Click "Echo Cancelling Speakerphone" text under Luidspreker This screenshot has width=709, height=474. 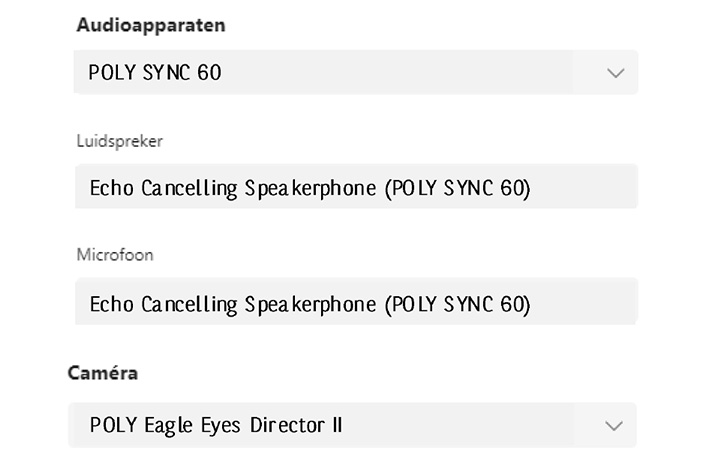point(234,188)
